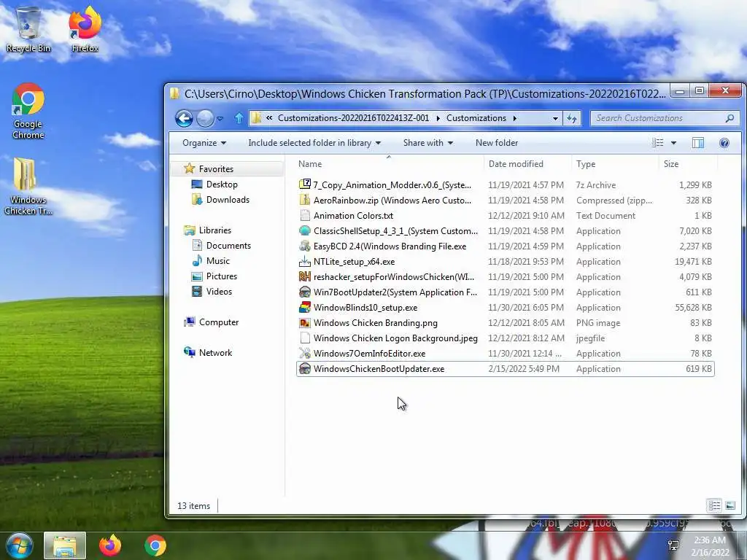Launch Chrome from the taskbar
The width and height of the screenshot is (747, 560).
(155, 545)
